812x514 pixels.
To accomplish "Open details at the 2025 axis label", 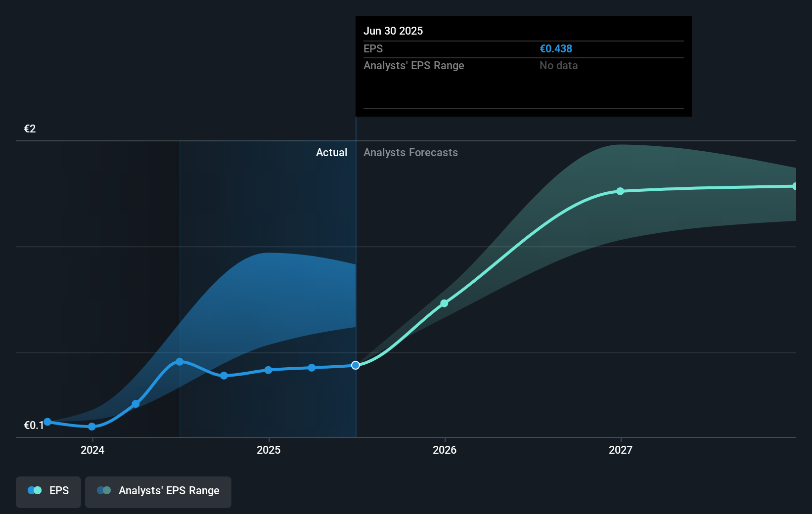I will tap(269, 450).
